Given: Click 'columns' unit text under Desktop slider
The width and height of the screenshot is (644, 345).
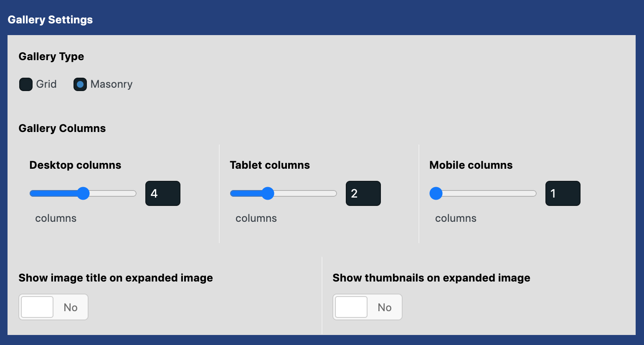Looking at the screenshot, I should pyautogui.click(x=56, y=218).
